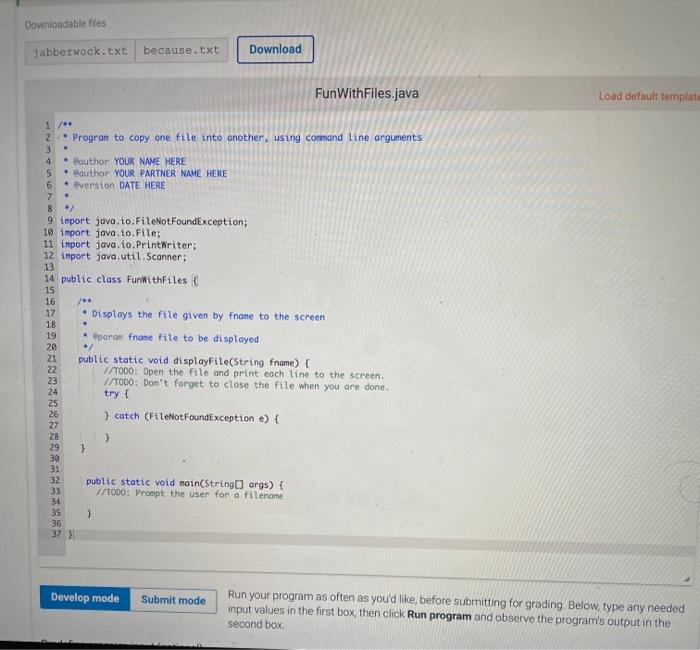
Task: Select the jabberwock.txt file tab
Action: pos(80,52)
